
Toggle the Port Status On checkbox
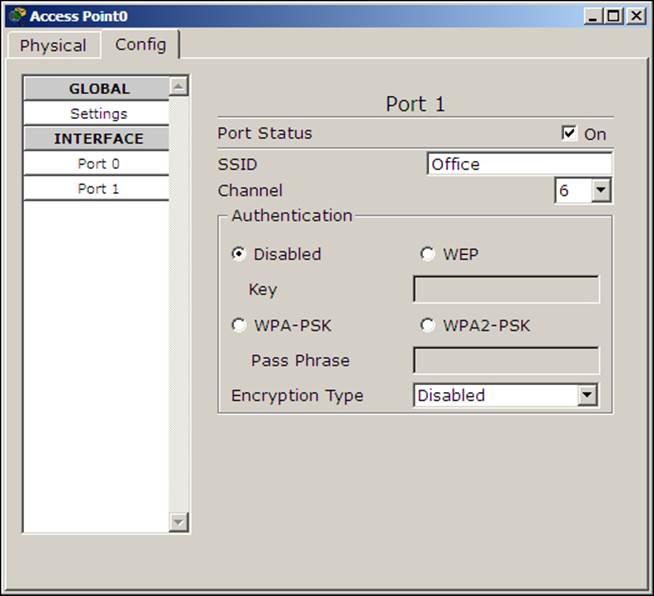568,133
